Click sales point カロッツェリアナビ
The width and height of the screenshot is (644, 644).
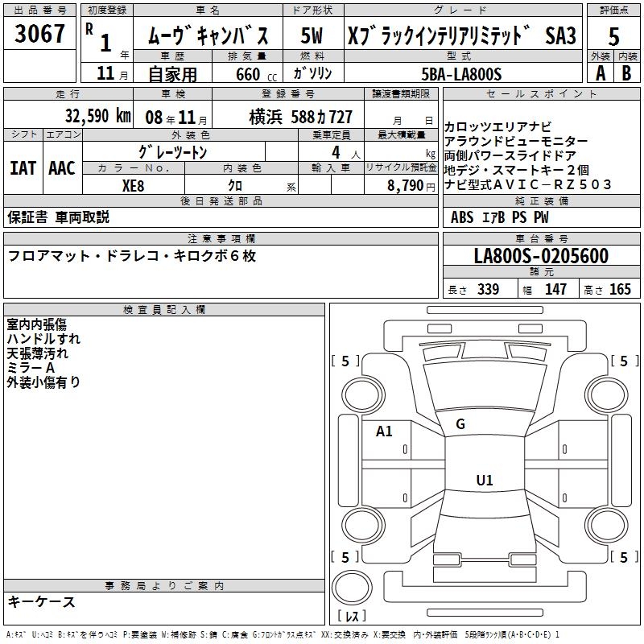pyautogui.click(x=497, y=127)
